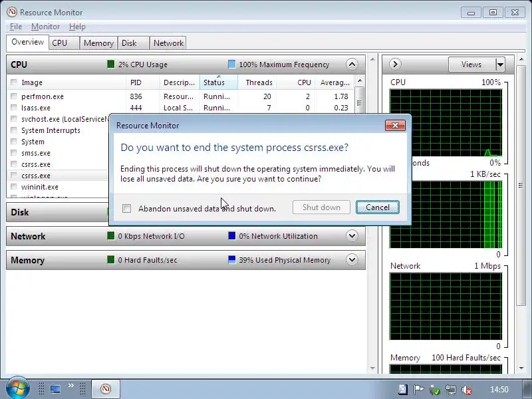
Task: Collapse the CPU section chevron
Action: pos(352,64)
